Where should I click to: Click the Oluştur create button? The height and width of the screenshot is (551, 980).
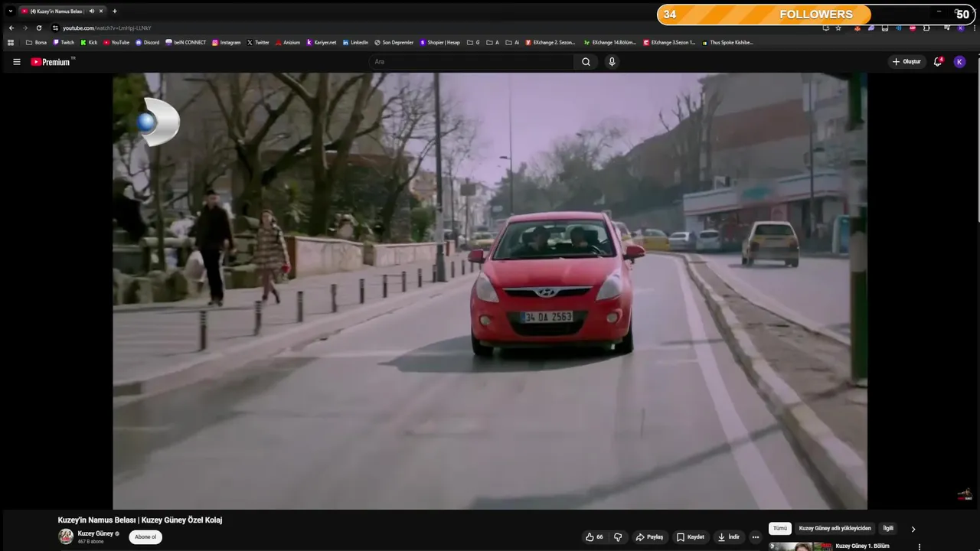pos(906,62)
